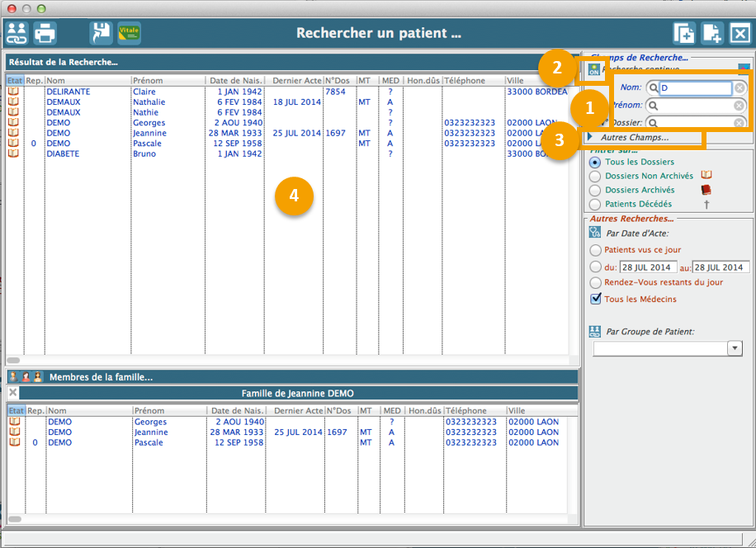Select Patients Décédés radio button

595,204
